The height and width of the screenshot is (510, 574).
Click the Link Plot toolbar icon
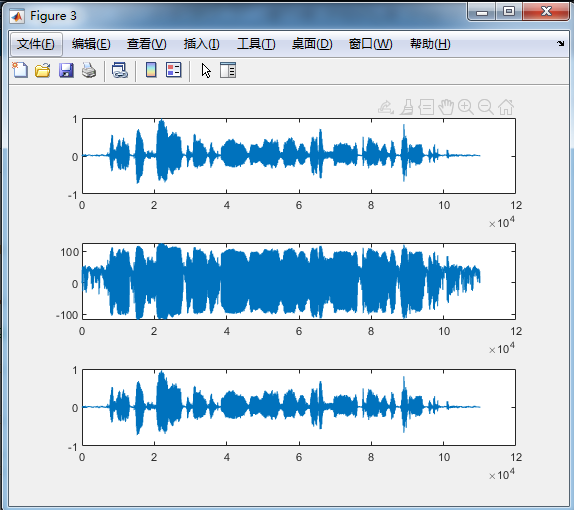[x=120, y=70]
